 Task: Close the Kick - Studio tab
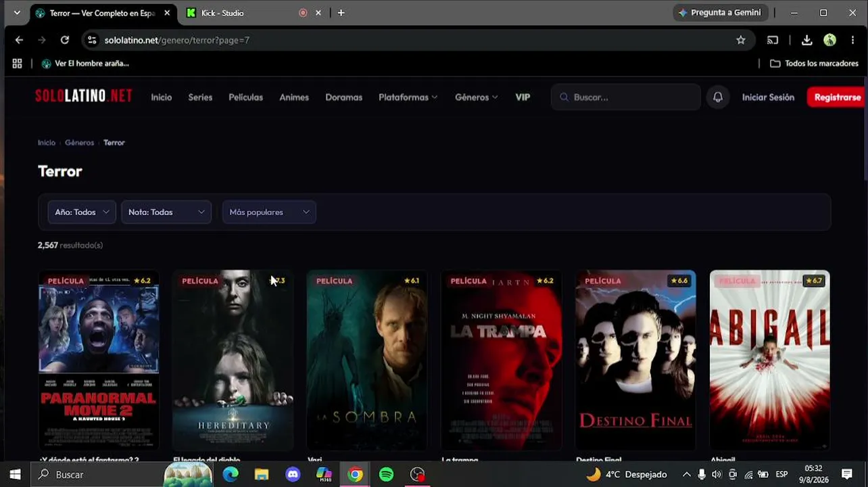(318, 13)
